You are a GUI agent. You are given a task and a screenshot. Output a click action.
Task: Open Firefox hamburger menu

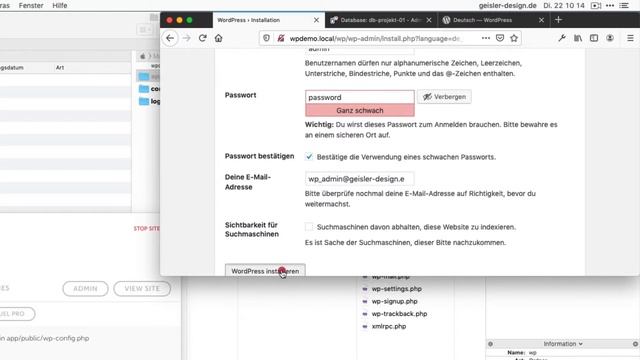pyautogui.click(x=630, y=38)
